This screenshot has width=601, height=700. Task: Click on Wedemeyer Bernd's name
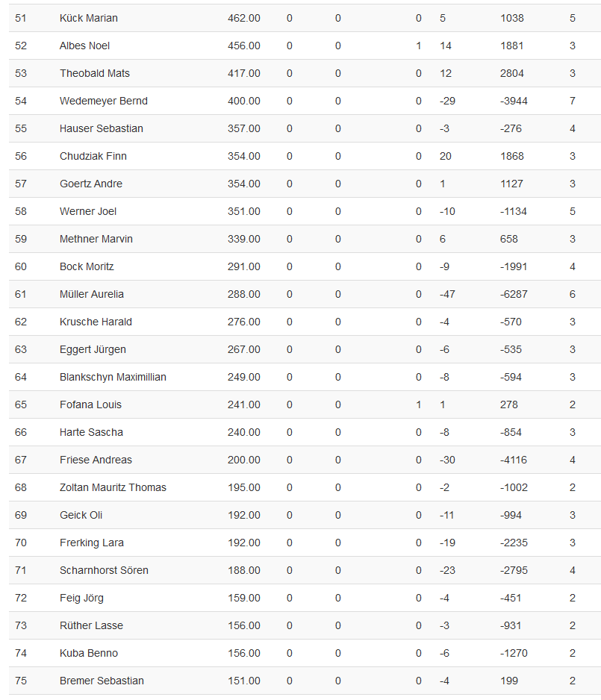click(x=104, y=101)
